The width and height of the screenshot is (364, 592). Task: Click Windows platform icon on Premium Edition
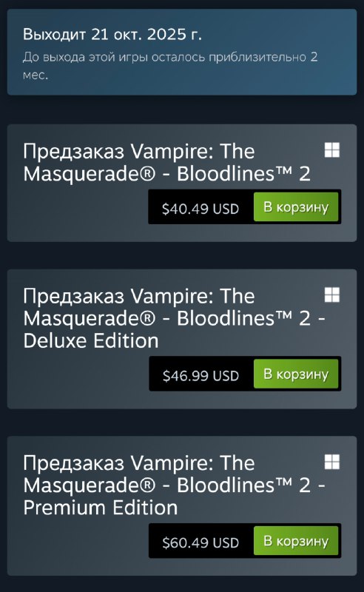pyautogui.click(x=332, y=462)
